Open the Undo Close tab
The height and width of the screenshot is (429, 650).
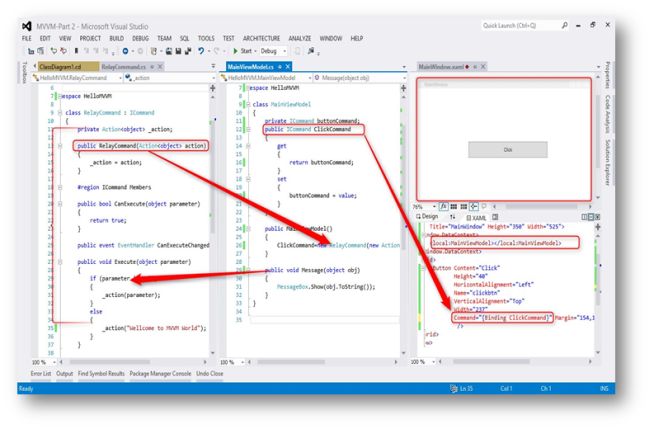(210, 373)
